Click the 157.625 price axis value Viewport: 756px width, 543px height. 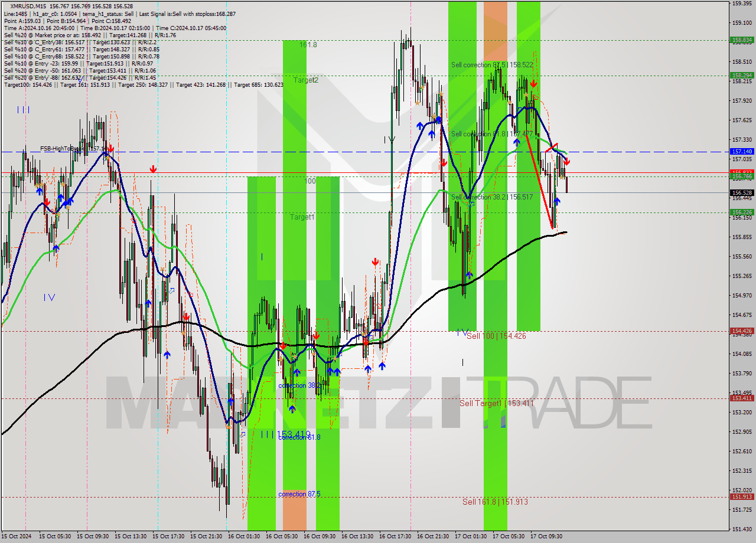coord(742,120)
